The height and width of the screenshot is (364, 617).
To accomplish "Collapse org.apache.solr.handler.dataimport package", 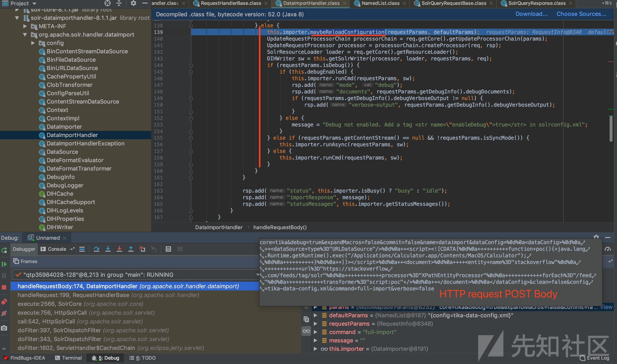I will 25,35.
